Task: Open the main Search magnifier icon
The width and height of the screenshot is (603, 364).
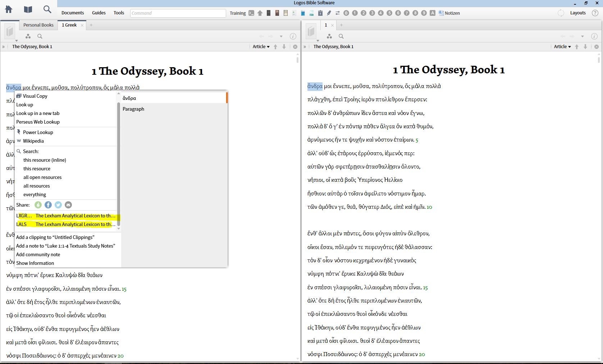Action: pyautogui.click(x=47, y=9)
